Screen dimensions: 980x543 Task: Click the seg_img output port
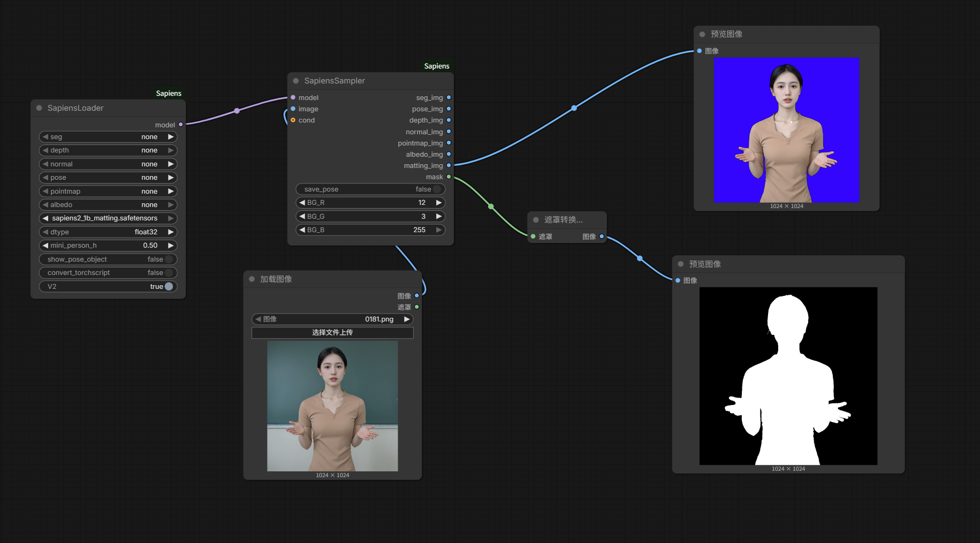pos(449,97)
